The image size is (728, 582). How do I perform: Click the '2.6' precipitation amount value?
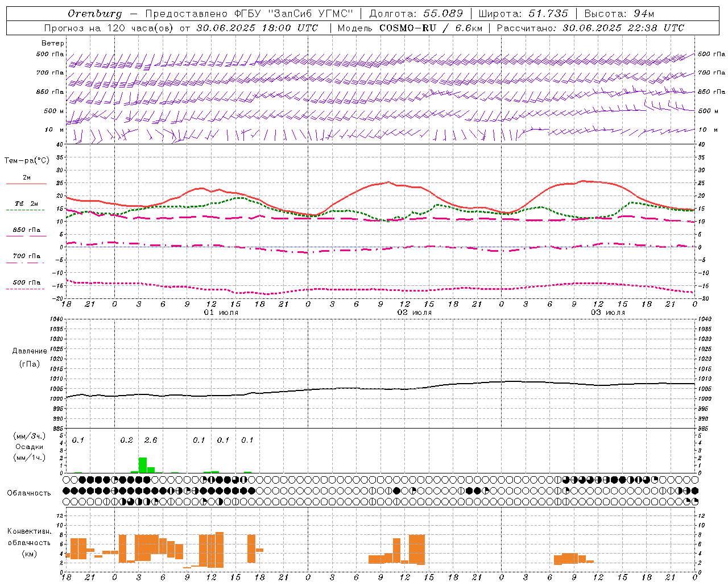pyautogui.click(x=151, y=440)
